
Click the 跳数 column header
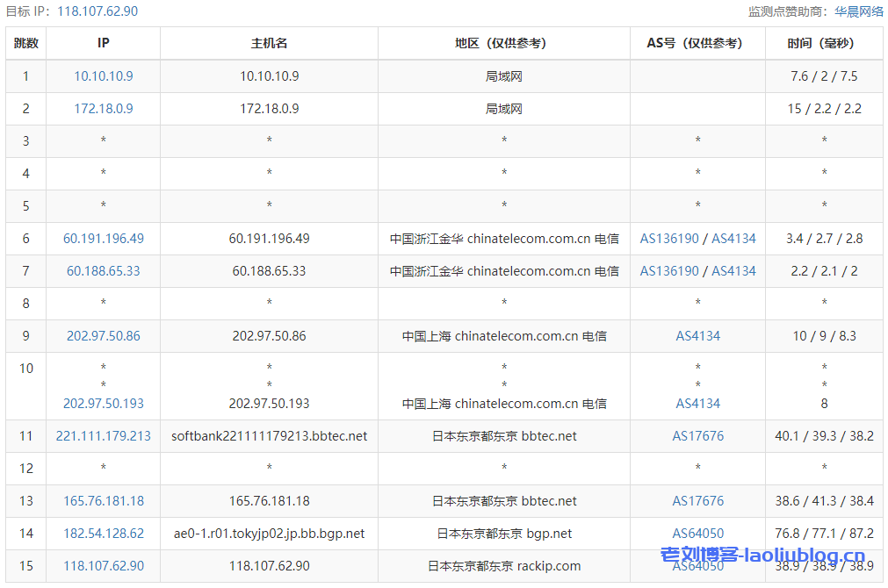coord(25,43)
